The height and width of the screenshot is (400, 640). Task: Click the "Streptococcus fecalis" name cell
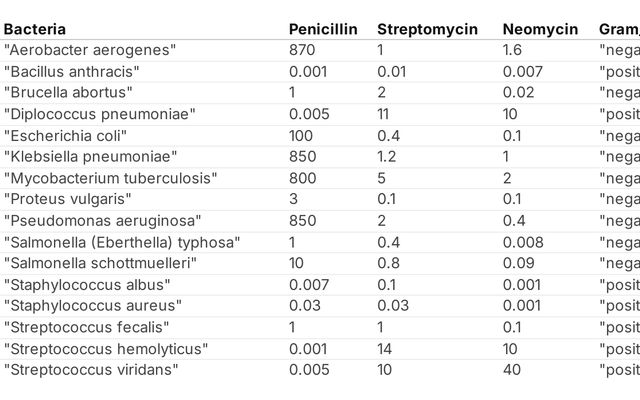pos(87,327)
